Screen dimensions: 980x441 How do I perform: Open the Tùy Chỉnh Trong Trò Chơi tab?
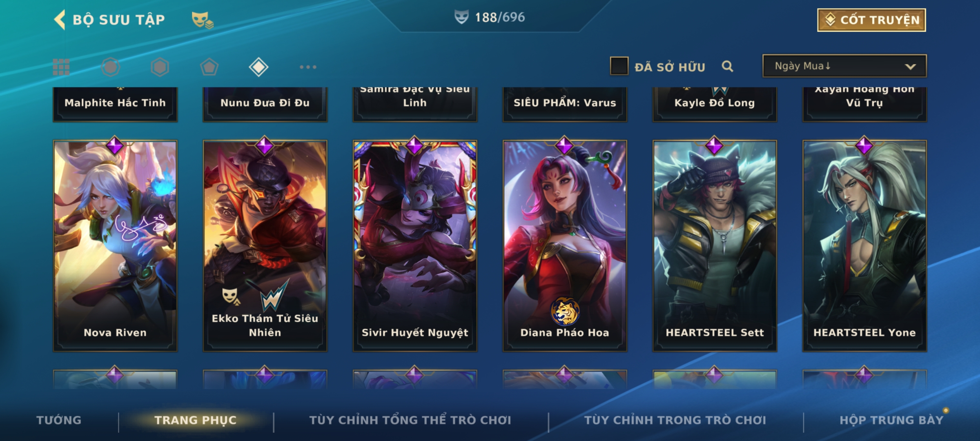click(675, 420)
